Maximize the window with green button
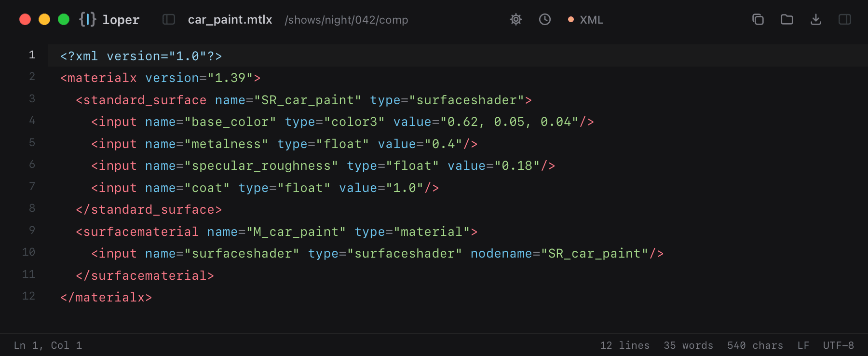The width and height of the screenshot is (868, 356). coord(64,19)
